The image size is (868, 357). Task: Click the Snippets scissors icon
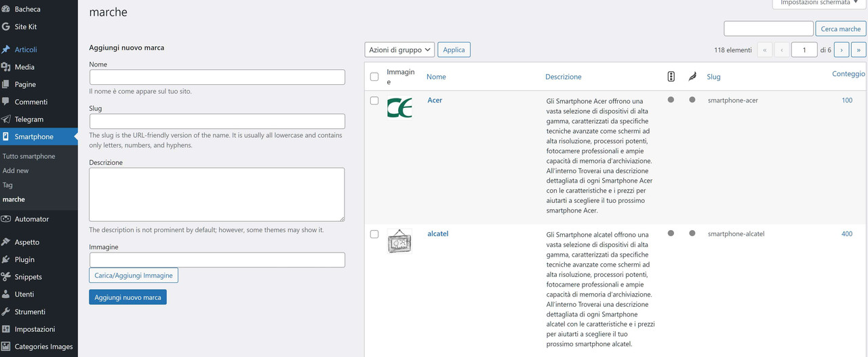pyautogui.click(x=6, y=277)
